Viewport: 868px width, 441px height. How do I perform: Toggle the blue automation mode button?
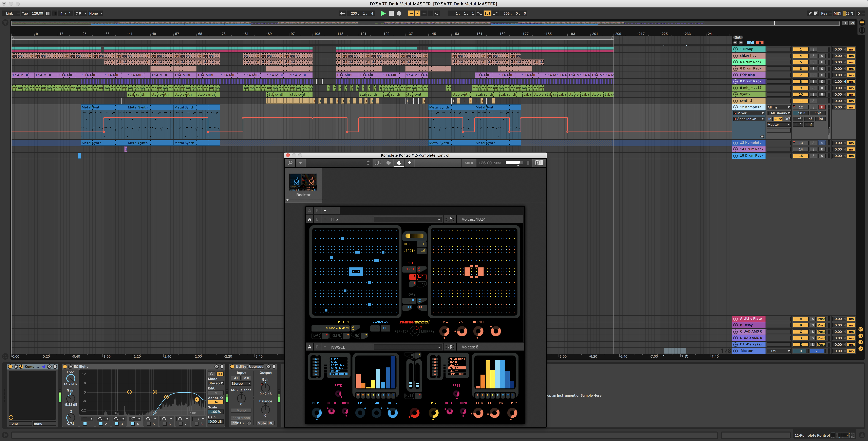click(750, 42)
